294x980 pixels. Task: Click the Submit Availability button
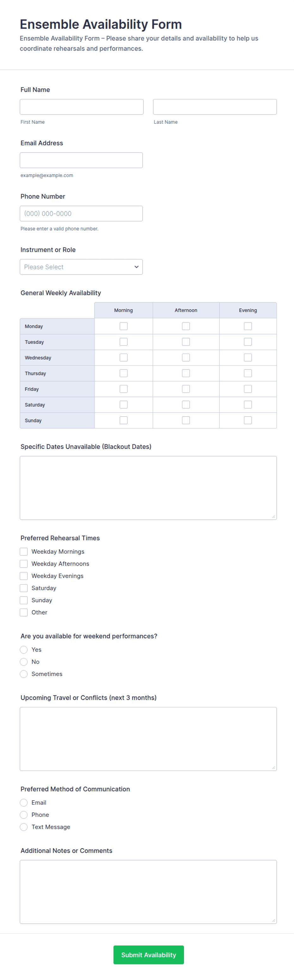148,954
